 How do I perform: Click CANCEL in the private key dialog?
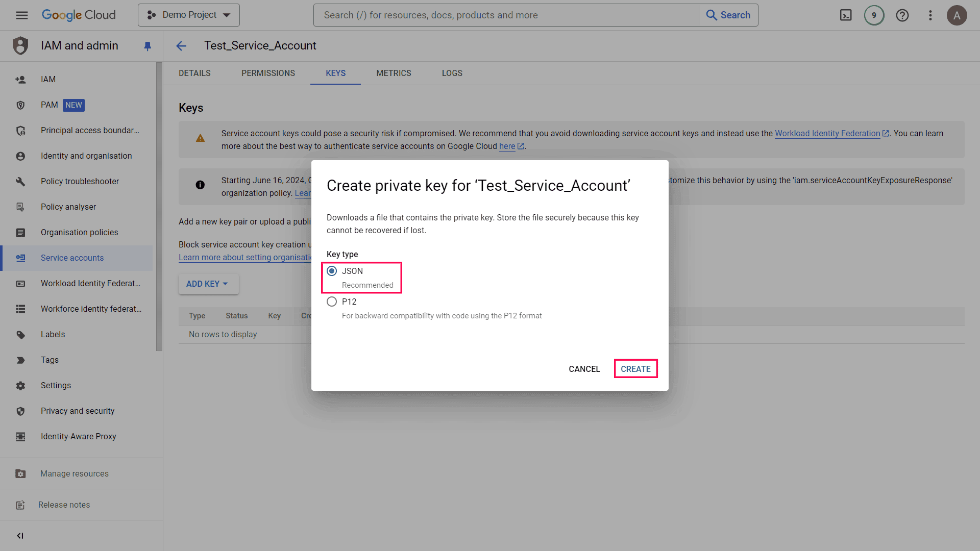[584, 369]
